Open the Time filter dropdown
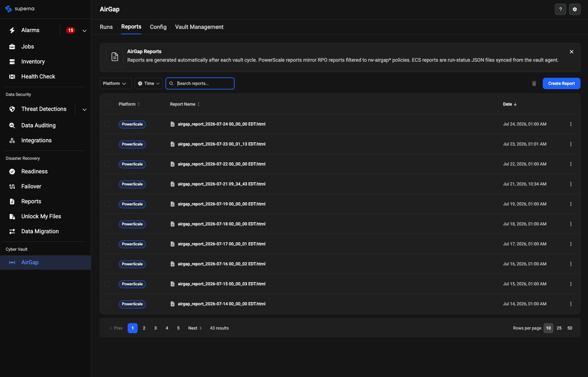 (x=149, y=83)
